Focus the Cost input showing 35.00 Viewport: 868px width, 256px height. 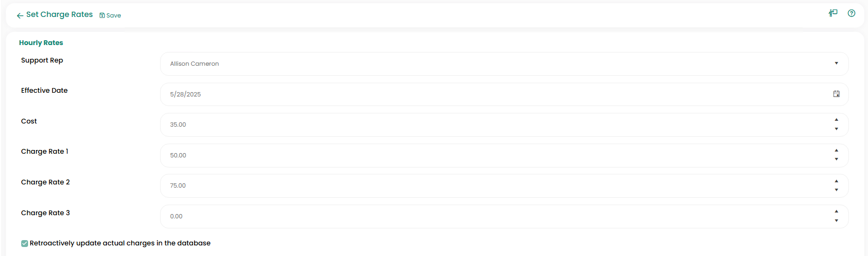[477, 125]
